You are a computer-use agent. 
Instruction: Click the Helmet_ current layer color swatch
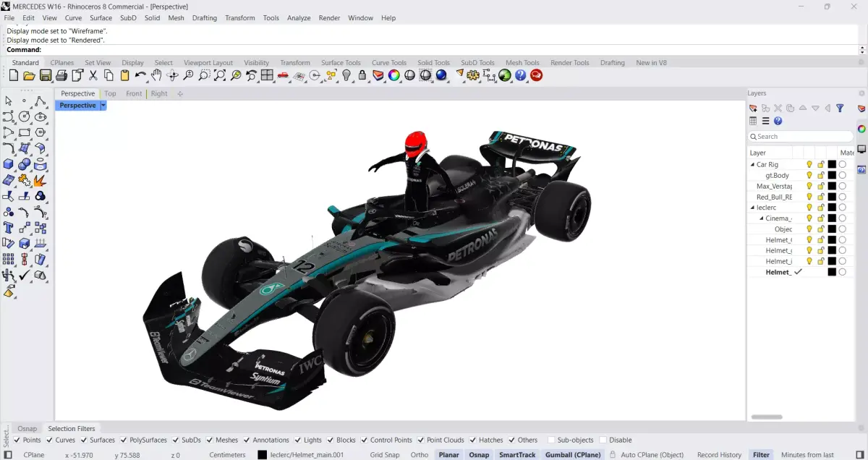[x=832, y=272]
